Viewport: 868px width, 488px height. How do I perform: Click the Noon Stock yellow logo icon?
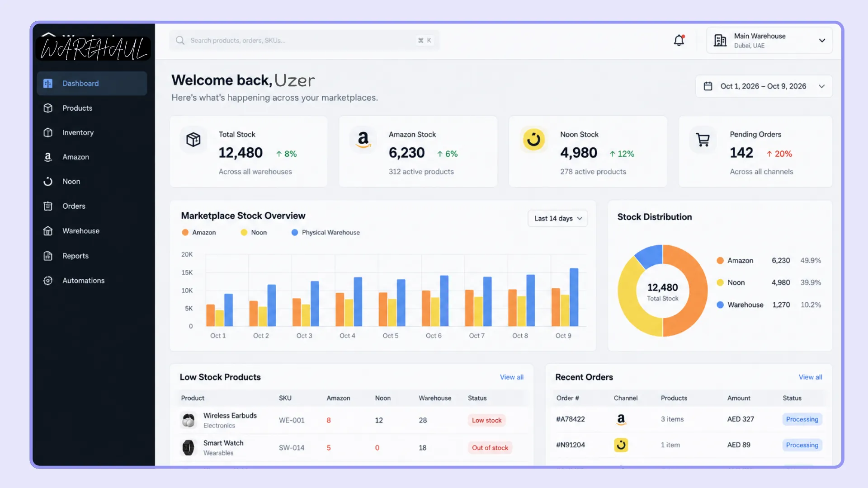pos(533,139)
